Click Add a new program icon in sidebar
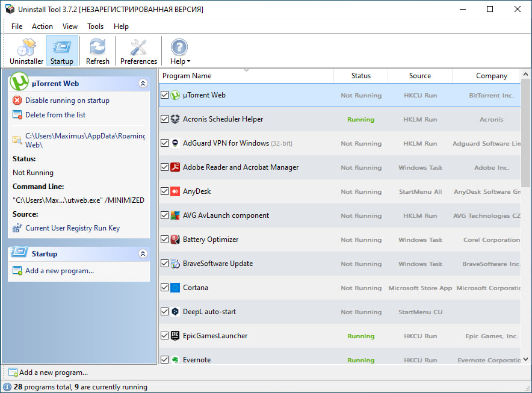 pos(17,271)
